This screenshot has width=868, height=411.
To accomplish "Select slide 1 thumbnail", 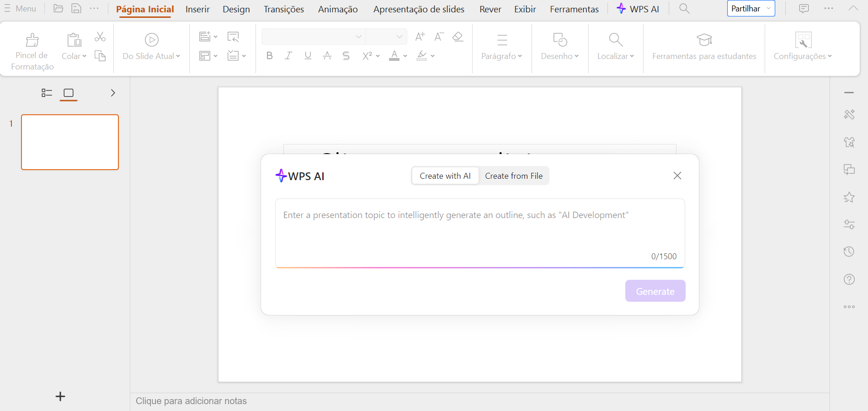I will 70,142.
